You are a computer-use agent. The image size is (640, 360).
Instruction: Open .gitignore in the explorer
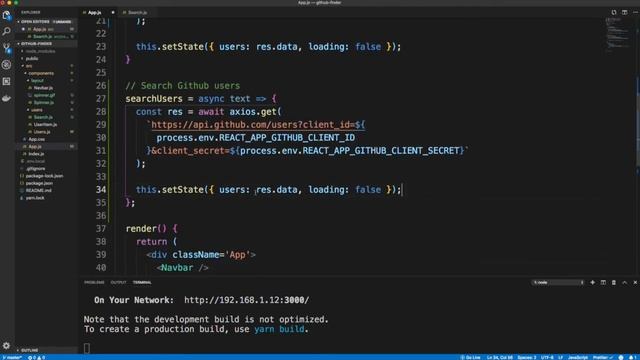[36, 169]
